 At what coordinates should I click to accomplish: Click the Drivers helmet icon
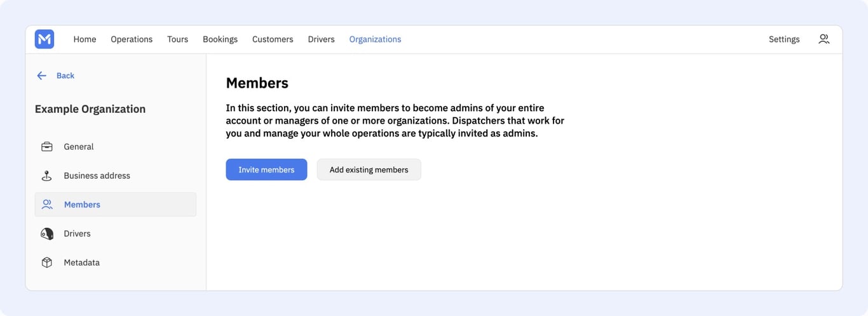[47, 234]
